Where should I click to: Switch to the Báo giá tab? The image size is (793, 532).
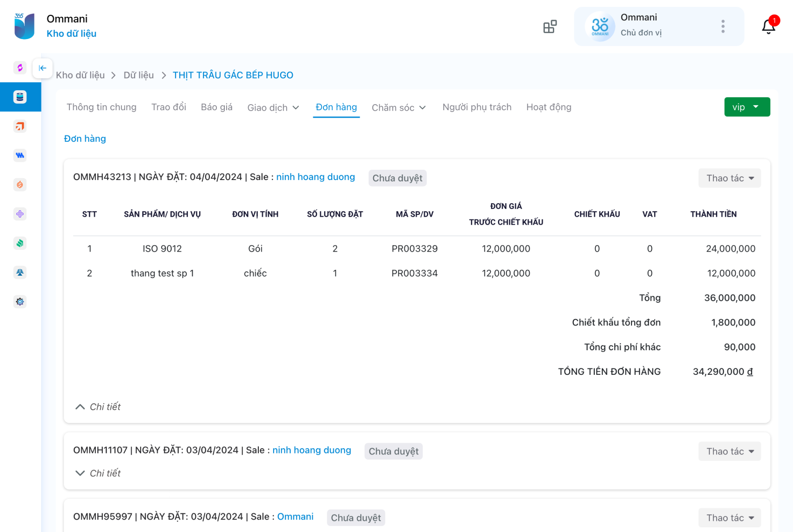pyautogui.click(x=216, y=107)
